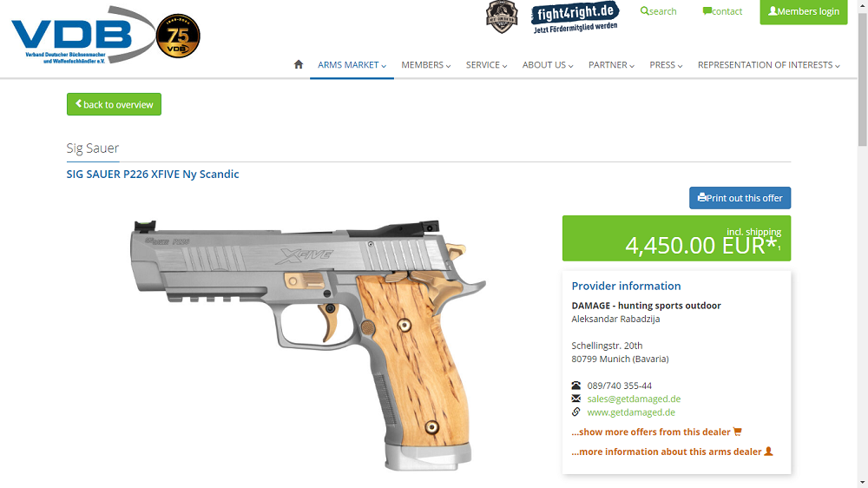The width and height of the screenshot is (868, 488).
Task: Click the Members login button
Action: coord(804,11)
